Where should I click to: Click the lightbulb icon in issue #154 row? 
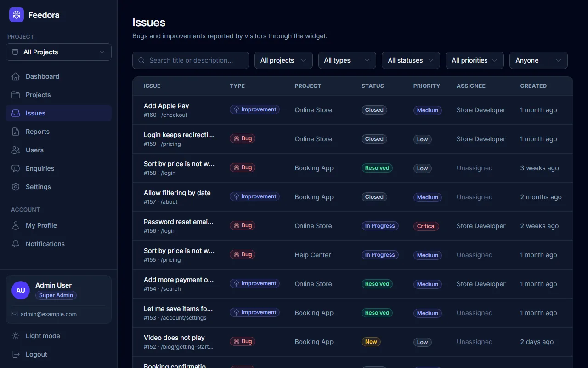point(237,283)
